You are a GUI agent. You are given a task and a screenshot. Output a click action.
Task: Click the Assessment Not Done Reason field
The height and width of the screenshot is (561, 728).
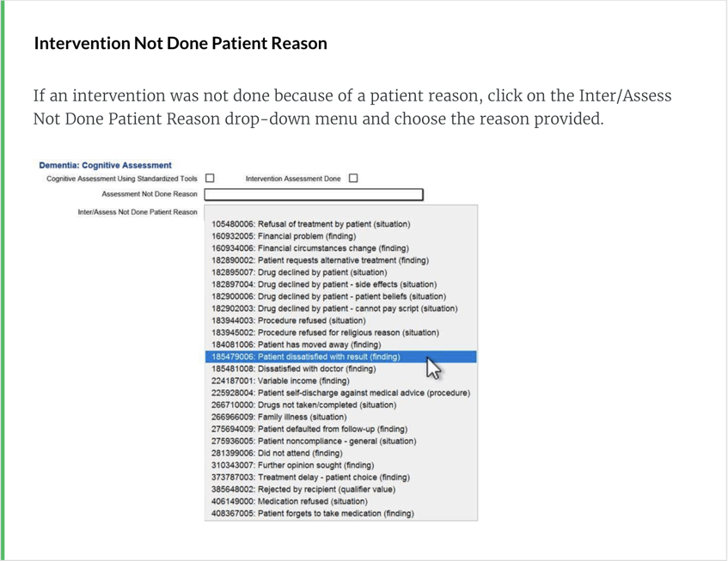[313, 194]
